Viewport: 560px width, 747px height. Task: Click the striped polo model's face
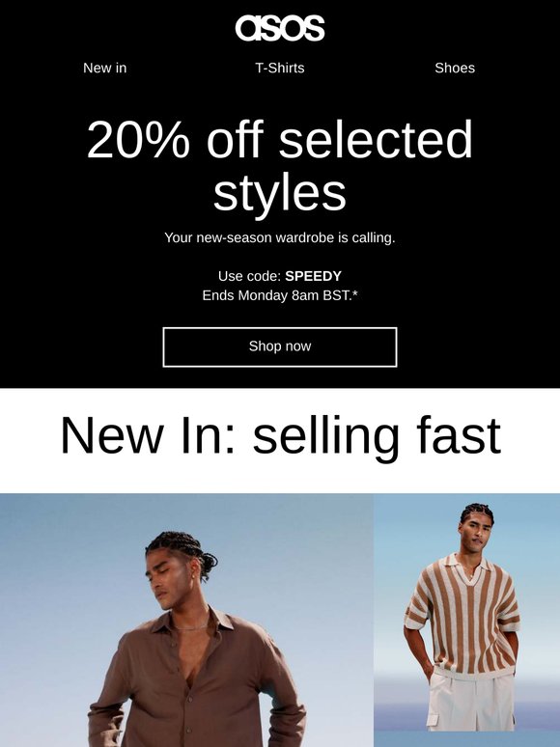pos(476,533)
